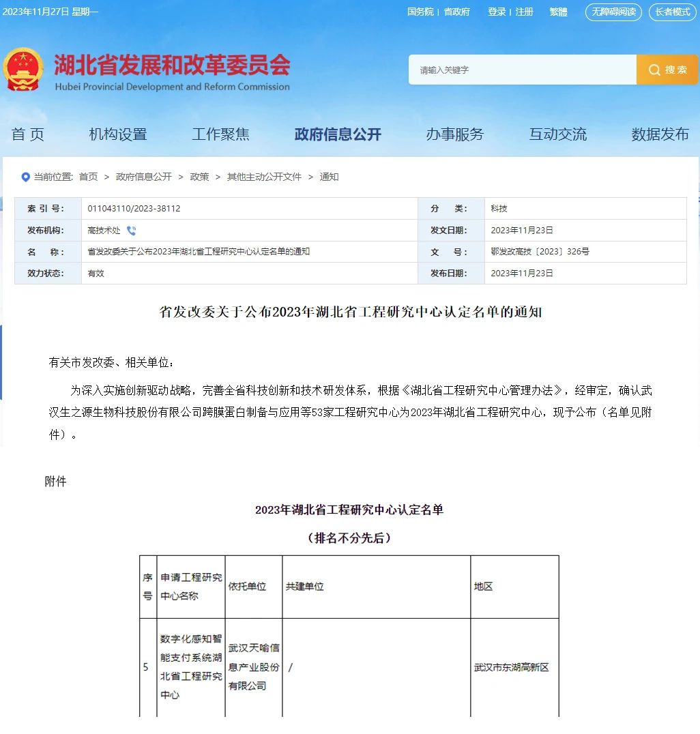
Task: Click the orange 搜索 search button
Action: coord(667,70)
